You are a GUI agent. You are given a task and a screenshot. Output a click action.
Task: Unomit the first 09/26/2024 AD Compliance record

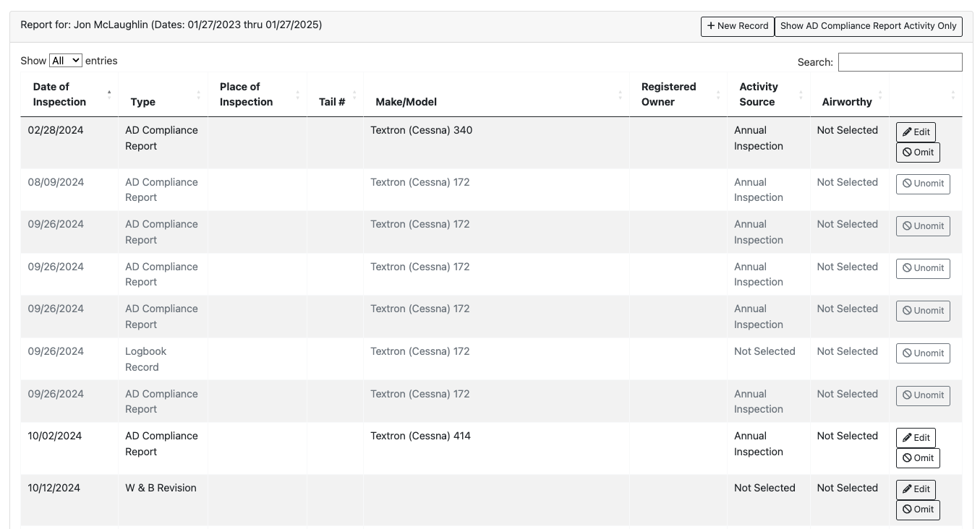[923, 225]
